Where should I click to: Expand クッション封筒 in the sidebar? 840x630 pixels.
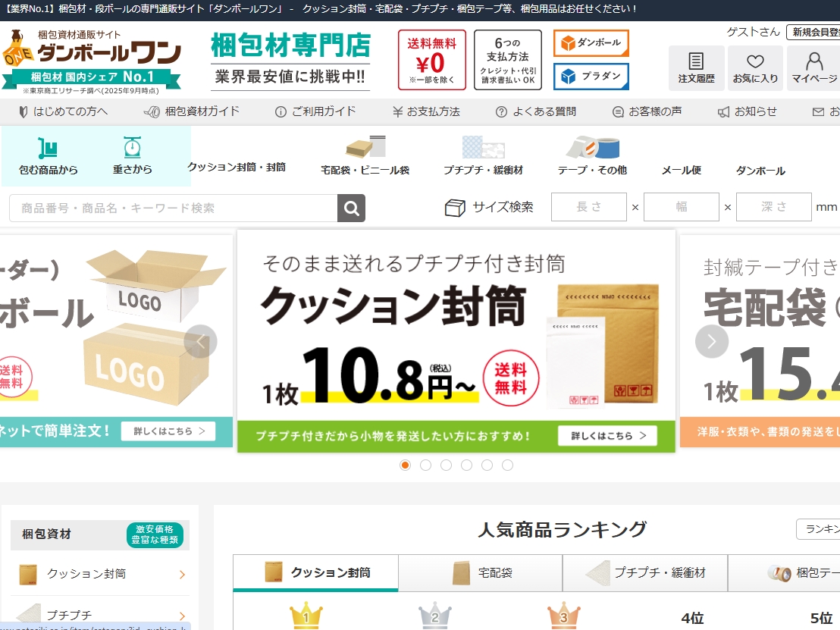(x=99, y=575)
